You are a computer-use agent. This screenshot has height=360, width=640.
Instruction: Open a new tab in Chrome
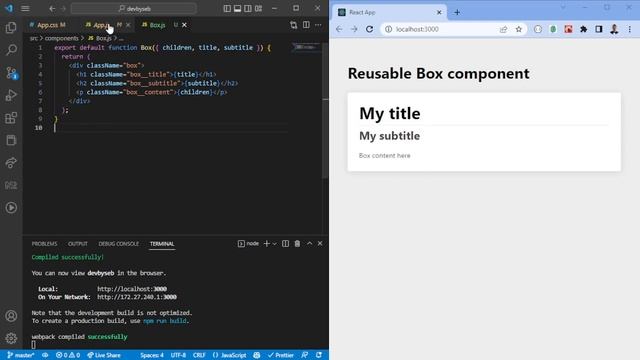[x=457, y=12]
